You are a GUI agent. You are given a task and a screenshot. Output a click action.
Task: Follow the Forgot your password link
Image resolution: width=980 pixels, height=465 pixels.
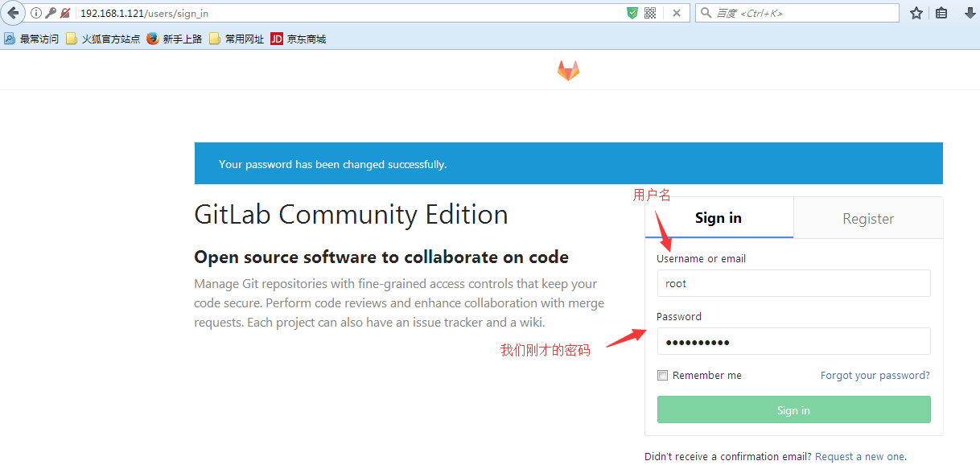pyautogui.click(x=875, y=375)
